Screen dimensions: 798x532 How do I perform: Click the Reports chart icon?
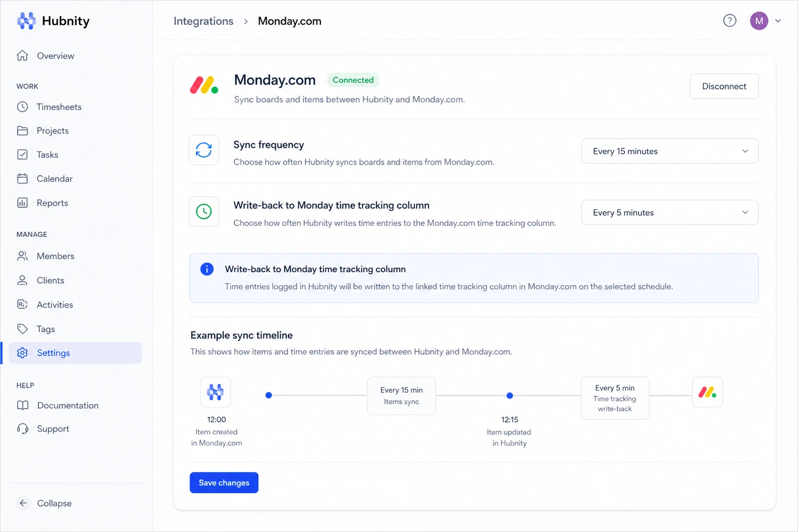click(x=22, y=203)
